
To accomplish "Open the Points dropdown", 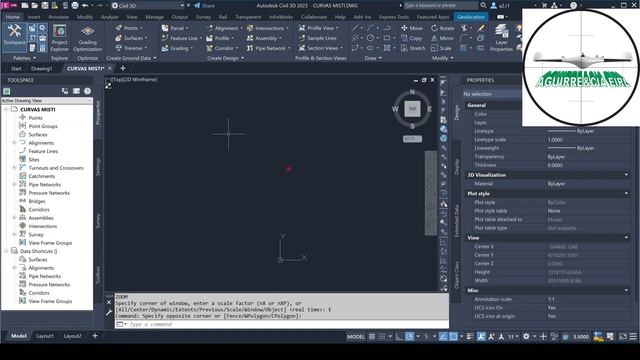I will click(x=129, y=28).
